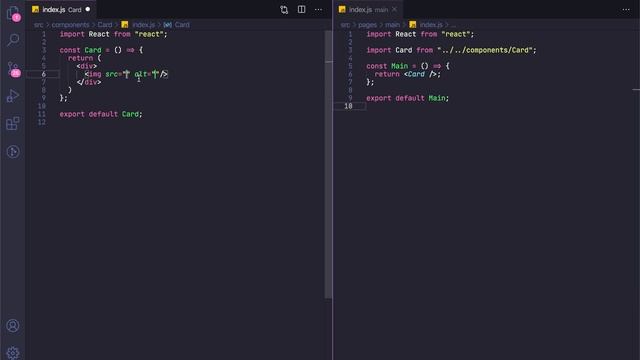
Task: Click 'components' breadcrumb in left editor
Action: [x=70, y=25]
